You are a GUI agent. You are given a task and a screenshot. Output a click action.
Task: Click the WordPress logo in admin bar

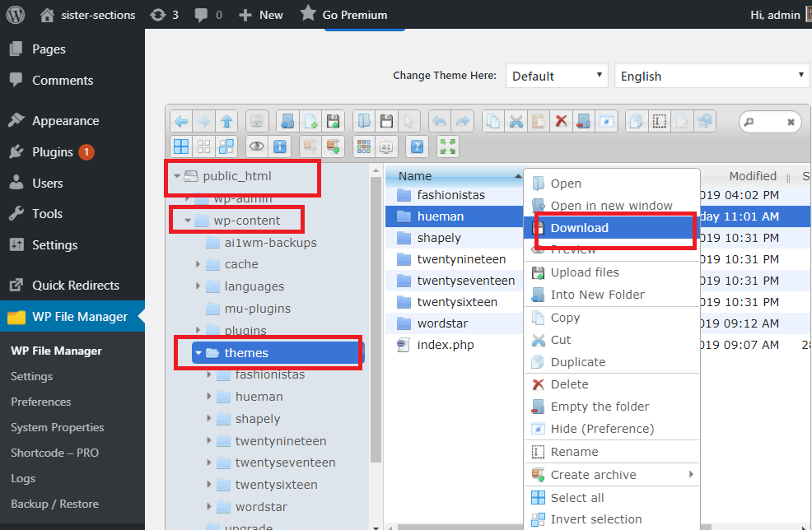tap(16, 15)
